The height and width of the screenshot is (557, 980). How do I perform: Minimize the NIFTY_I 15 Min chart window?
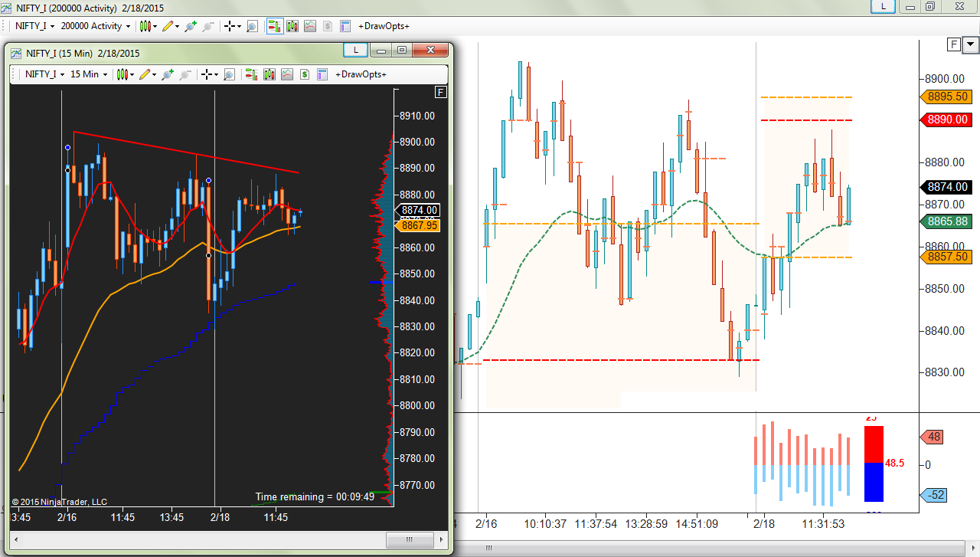(381, 51)
